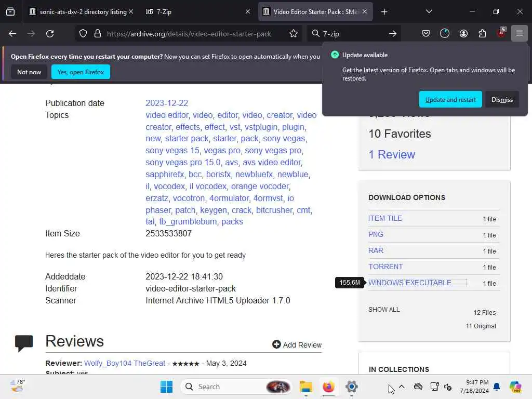Open the 1 Review link
532x399 pixels.
pyautogui.click(x=392, y=154)
